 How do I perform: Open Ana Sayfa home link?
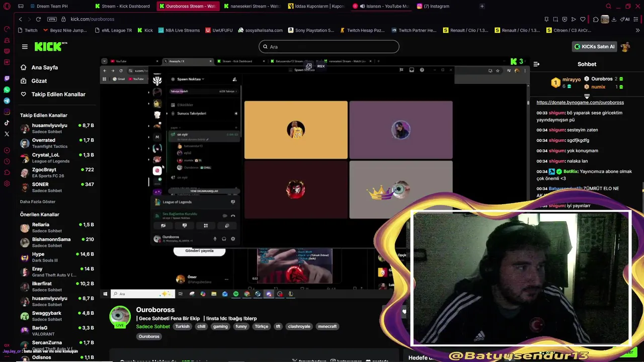coord(45,67)
